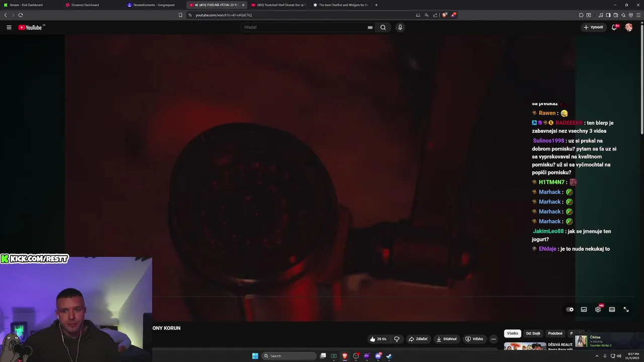Image resolution: width=644 pixels, height=362 pixels.
Task: Open the clock showing 8:17 PM
Action: (x=632, y=356)
